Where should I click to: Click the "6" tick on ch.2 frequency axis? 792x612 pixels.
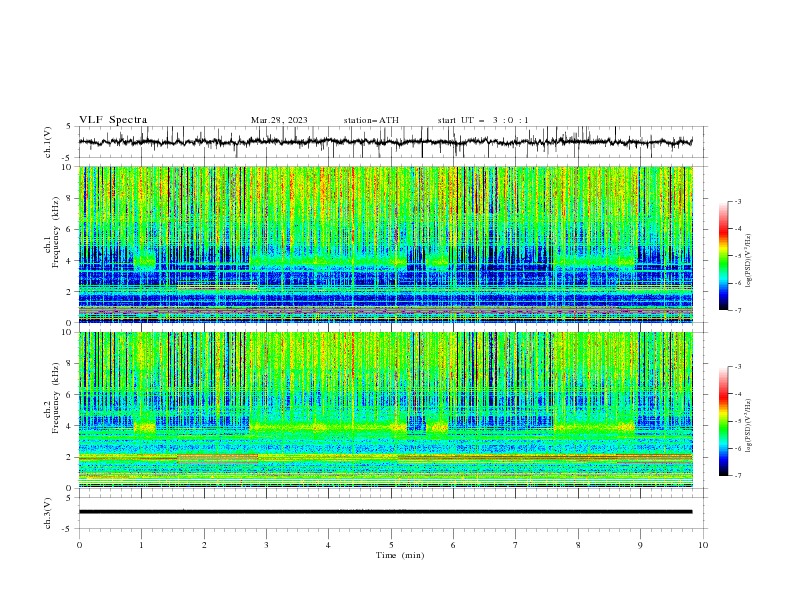(69, 394)
